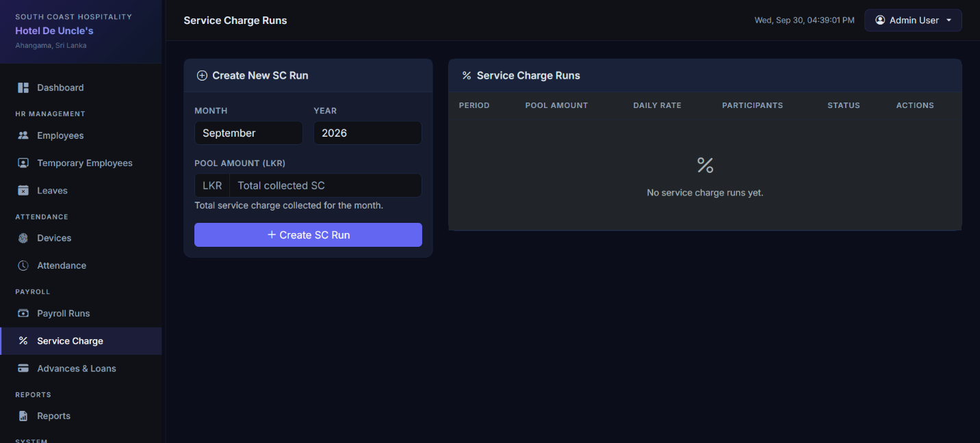Open the Admin User account dropdown
Screen dimensions: 980x443
[x=913, y=20]
